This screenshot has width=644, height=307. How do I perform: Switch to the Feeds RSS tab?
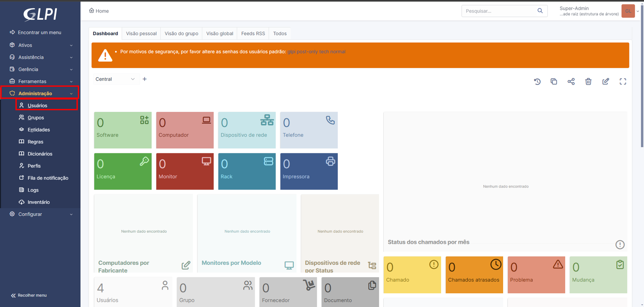(x=253, y=33)
